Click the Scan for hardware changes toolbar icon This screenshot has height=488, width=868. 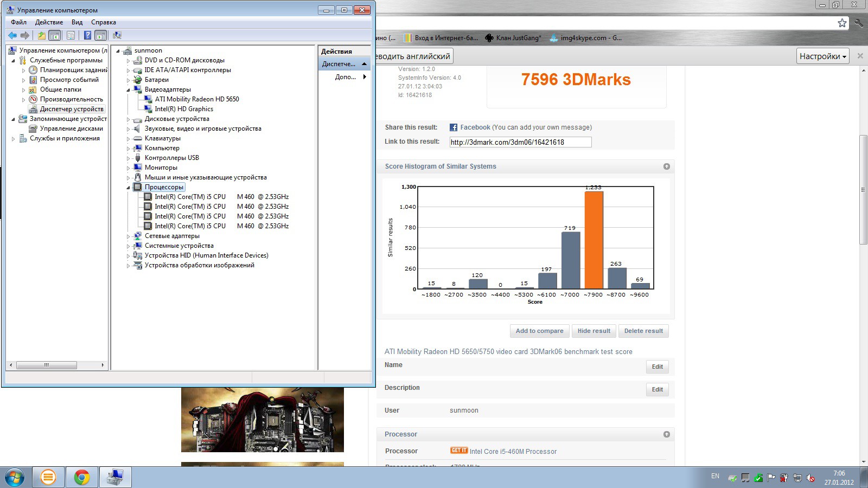coord(117,35)
